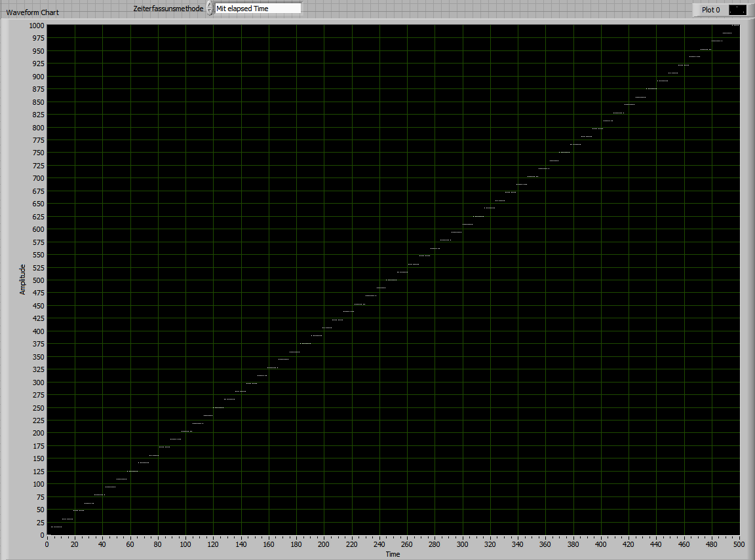The image size is (755, 560).
Task: Click Amplitude axis value 125
Action: coord(39,471)
